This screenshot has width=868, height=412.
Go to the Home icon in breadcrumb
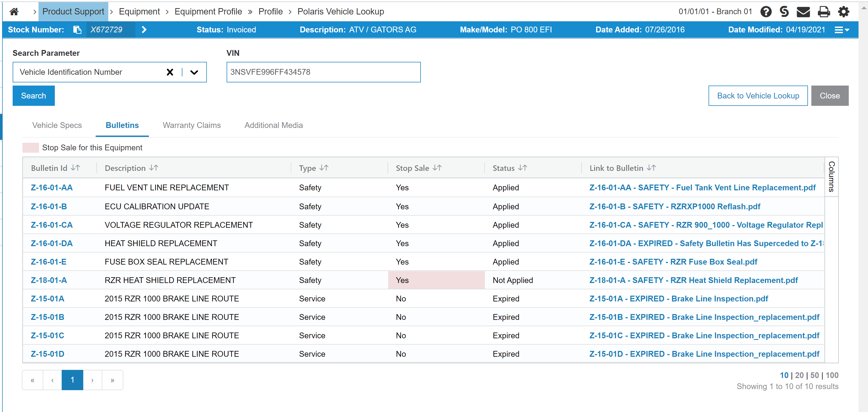(14, 12)
